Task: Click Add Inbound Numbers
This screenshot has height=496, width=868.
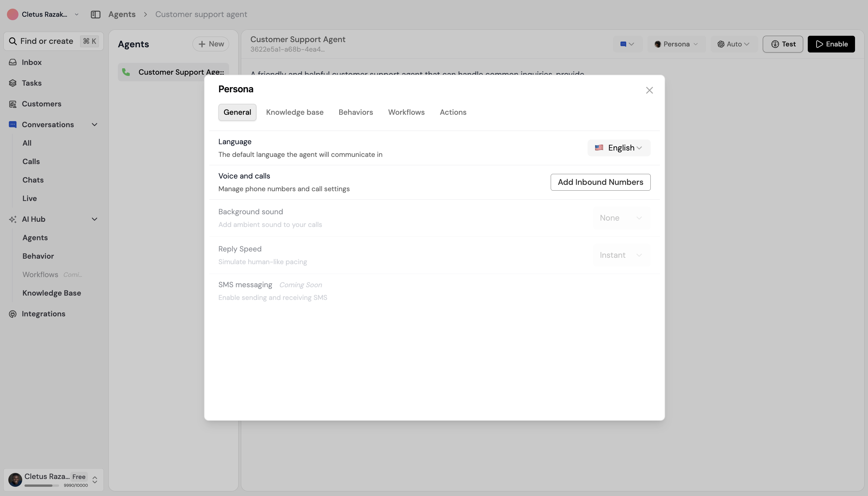Action: [x=600, y=182]
